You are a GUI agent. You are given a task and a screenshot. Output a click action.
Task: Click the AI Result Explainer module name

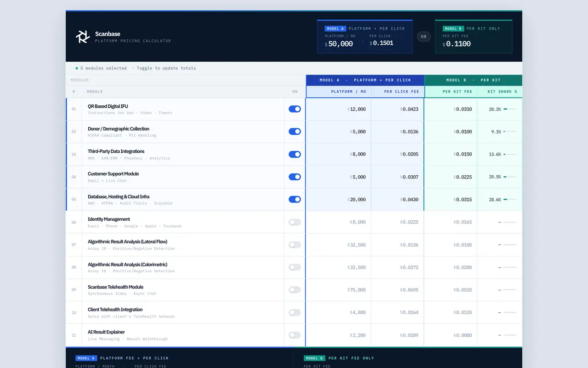[106, 332]
